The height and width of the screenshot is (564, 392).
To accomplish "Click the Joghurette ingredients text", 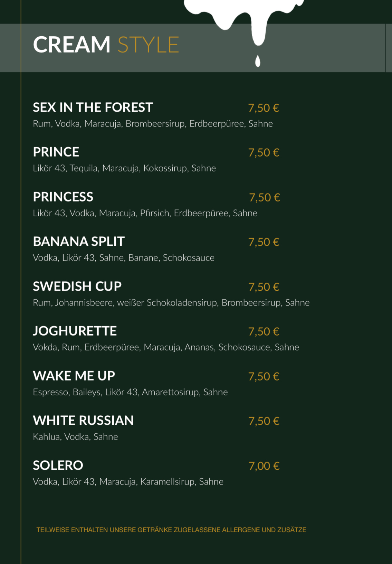I will click(166, 347).
